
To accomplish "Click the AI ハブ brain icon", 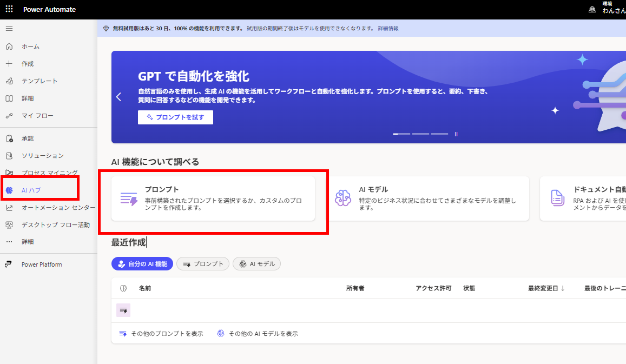I will click(9, 190).
